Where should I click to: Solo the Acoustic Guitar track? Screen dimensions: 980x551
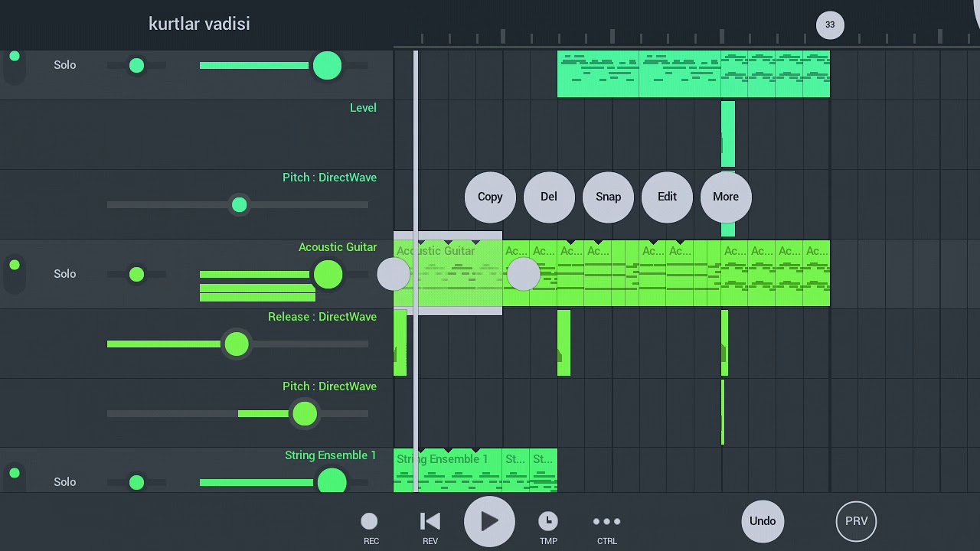coord(65,274)
